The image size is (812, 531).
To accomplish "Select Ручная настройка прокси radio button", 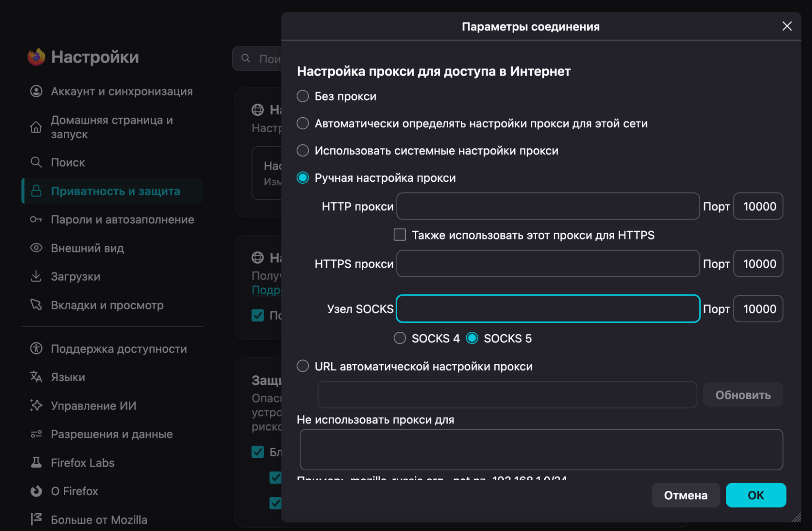I will tap(303, 178).
